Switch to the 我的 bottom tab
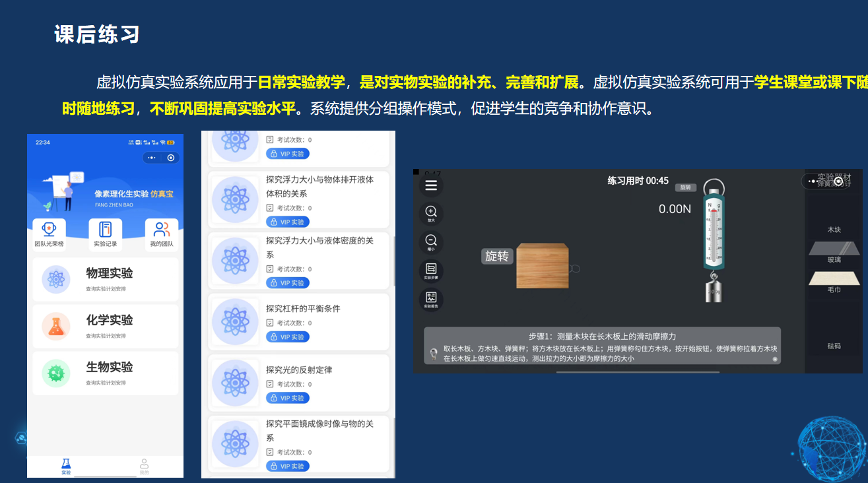Image resolution: width=868 pixels, height=483 pixels. click(x=144, y=467)
